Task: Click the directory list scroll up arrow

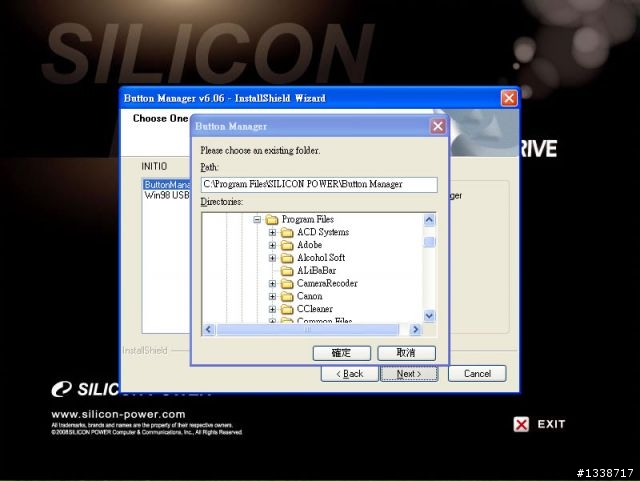Action: pos(429,220)
